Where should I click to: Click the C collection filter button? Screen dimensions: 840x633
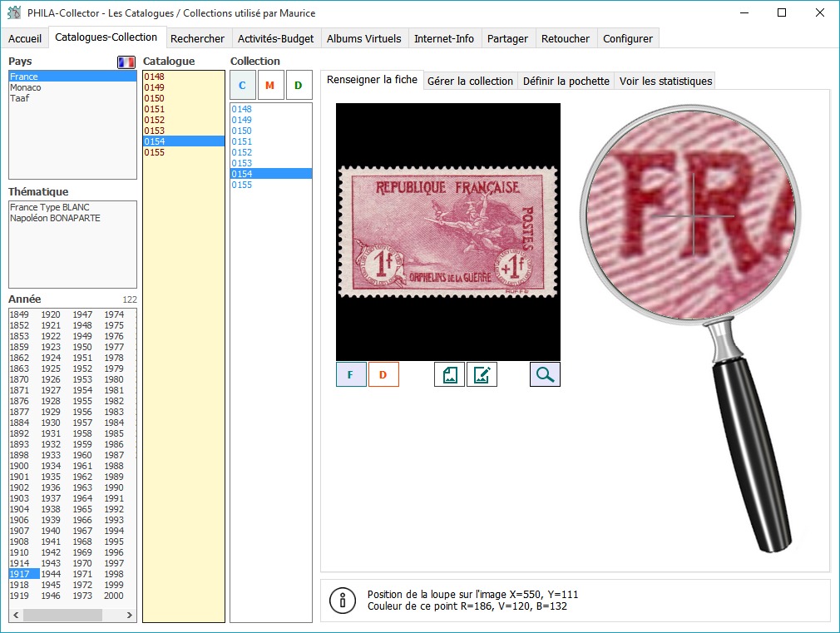click(243, 85)
